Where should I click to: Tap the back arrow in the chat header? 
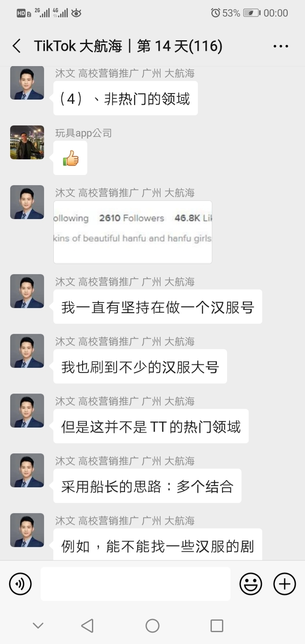tap(17, 46)
